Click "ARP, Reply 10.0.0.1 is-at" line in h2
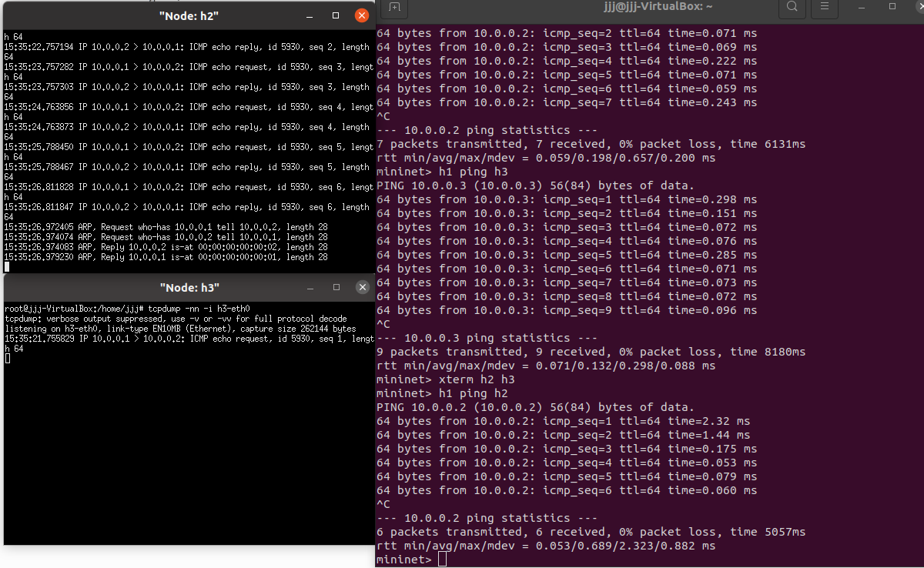 (166, 257)
